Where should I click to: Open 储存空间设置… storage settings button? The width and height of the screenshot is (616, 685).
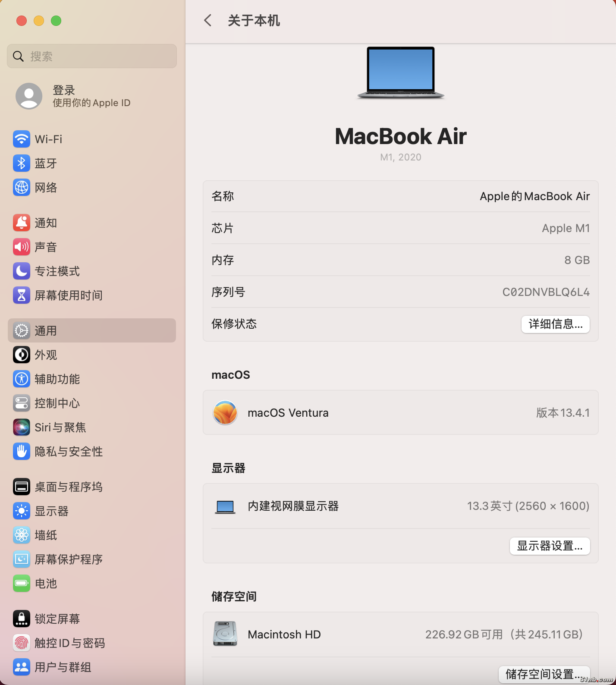click(544, 674)
